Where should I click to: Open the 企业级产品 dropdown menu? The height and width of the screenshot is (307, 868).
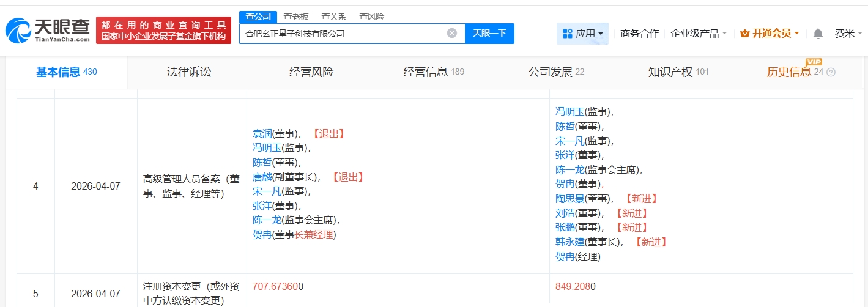pyautogui.click(x=699, y=34)
